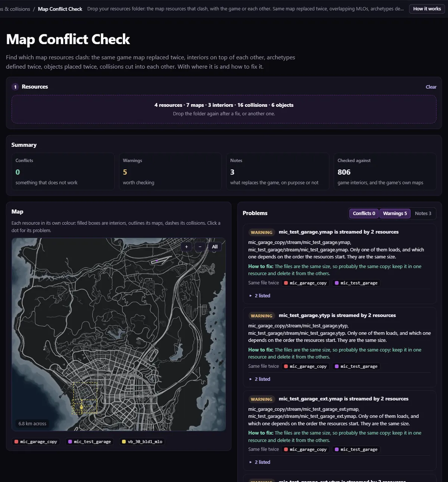
Task: Clear the loaded resources
Action: pyautogui.click(x=431, y=87)
